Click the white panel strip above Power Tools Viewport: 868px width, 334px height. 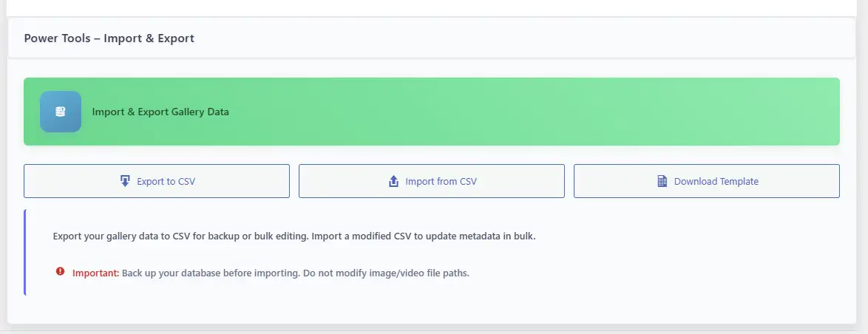tap(429, 7)
